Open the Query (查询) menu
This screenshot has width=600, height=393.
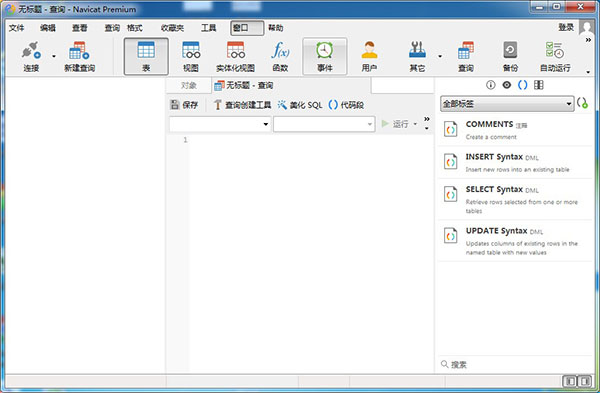click(x=112, y=28)
